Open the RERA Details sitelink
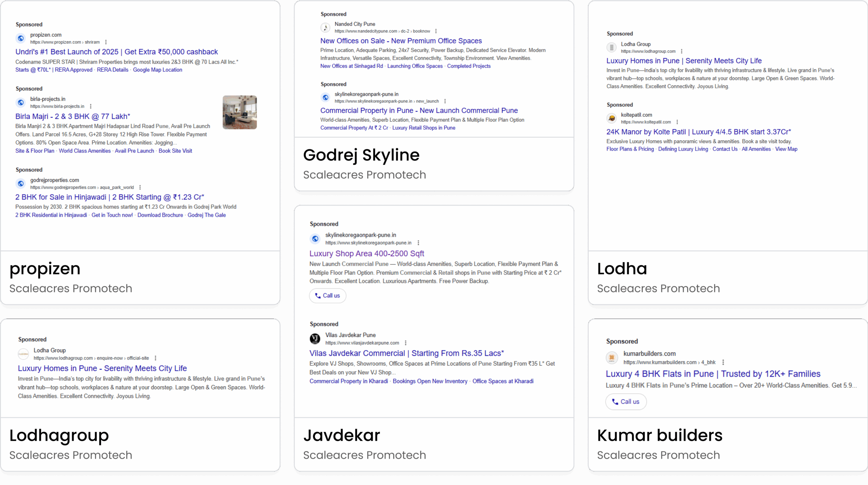The height and width of the screenshot is (485, 868). click(113, 70)
